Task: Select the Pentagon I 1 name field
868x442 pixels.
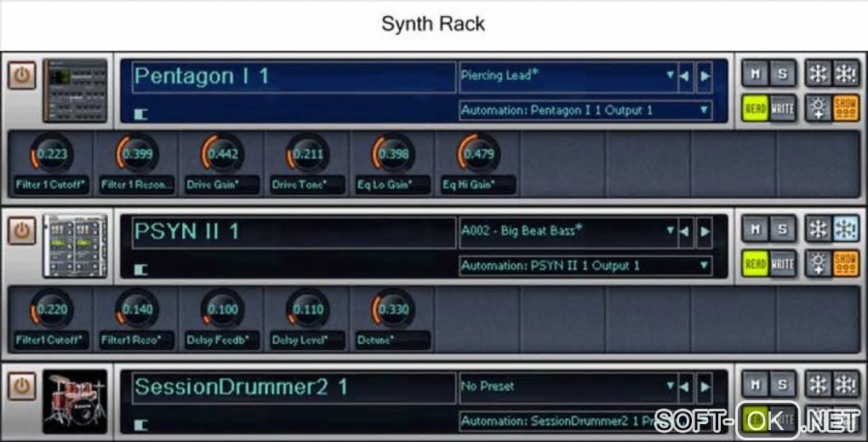Action: coord(294,77)
